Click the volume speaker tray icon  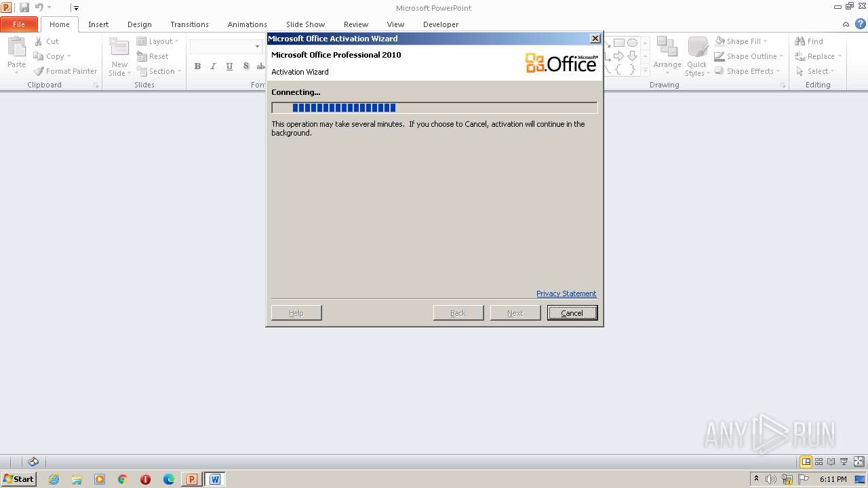point(770,479)
